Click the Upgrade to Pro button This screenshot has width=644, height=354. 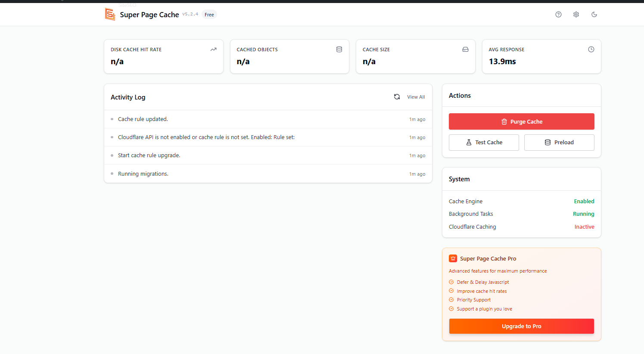(521, 326)
